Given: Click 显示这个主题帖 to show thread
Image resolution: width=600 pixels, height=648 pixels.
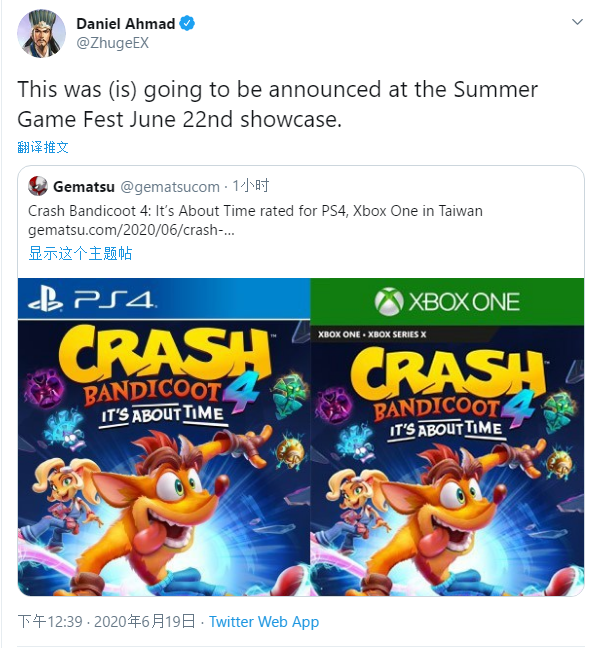Looking at the screenshot, I should [80, 253].
